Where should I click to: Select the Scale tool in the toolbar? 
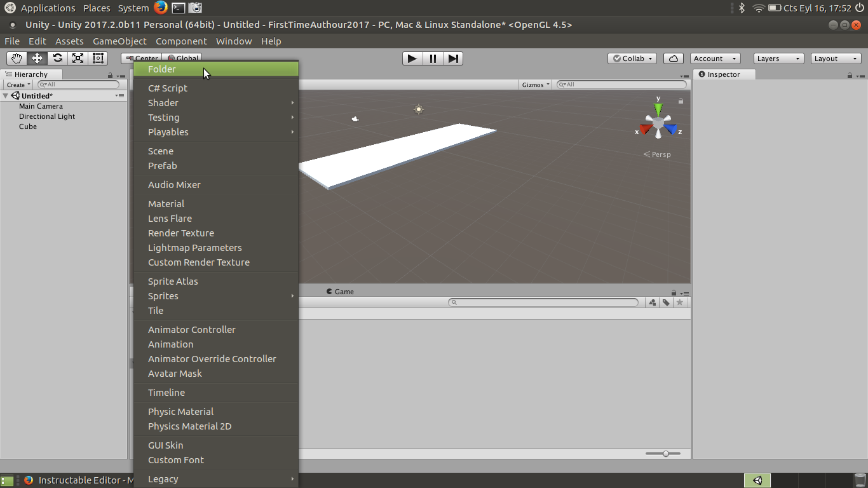(78, 58)
